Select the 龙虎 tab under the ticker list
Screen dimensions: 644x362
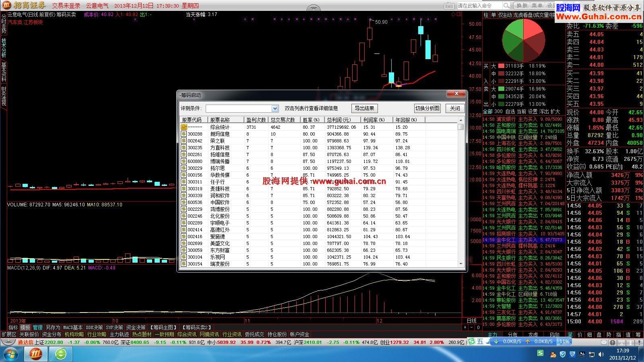(533, 334)
